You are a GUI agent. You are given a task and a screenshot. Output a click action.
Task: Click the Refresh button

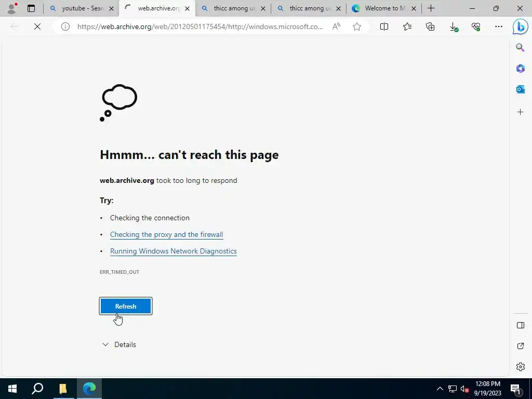[126, 306]
